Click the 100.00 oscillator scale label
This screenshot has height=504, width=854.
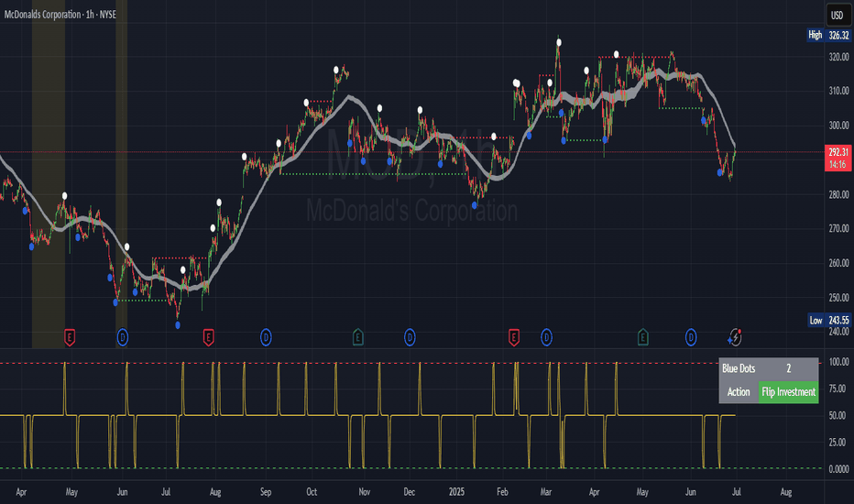pyautogui.click(x=838, y=362)
